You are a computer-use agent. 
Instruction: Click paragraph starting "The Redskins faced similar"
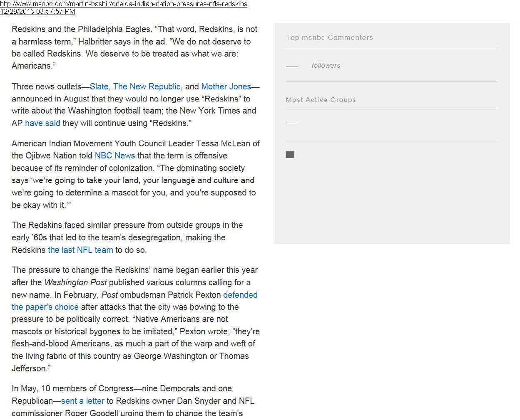tap(127, 237)
